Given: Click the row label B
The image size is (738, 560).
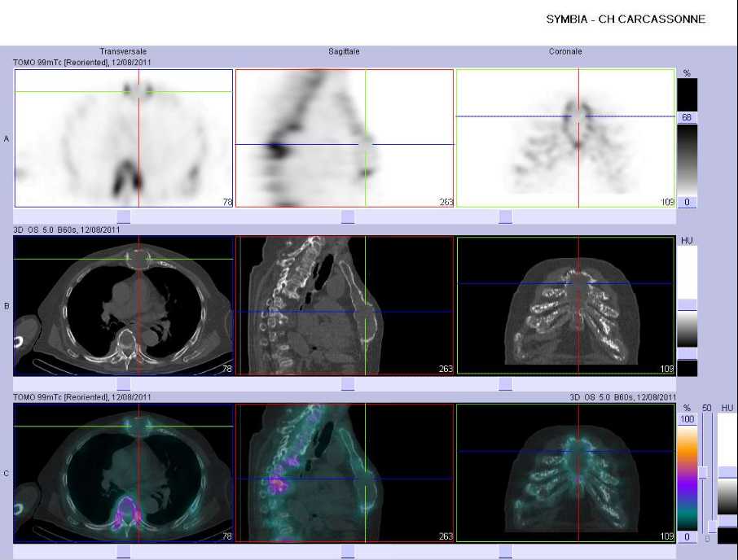Looking at the screenshot, I should tap(7, 306).
